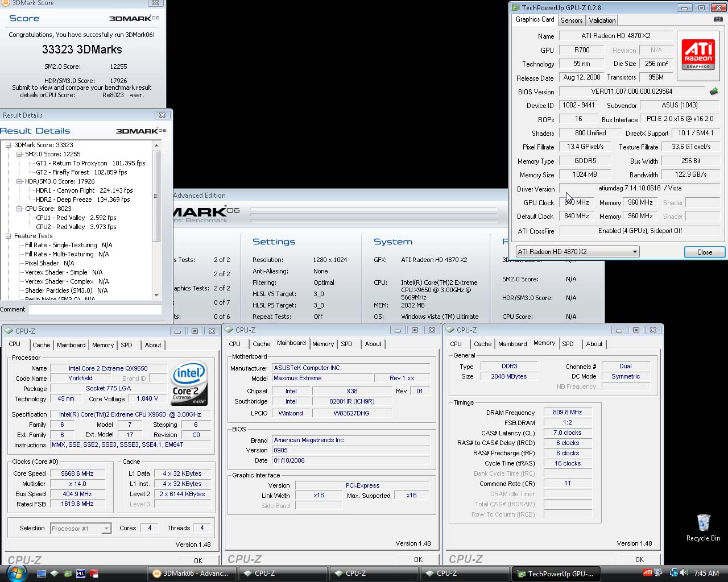Click the GPU-Z screenshot camera icon

[718, 19]
